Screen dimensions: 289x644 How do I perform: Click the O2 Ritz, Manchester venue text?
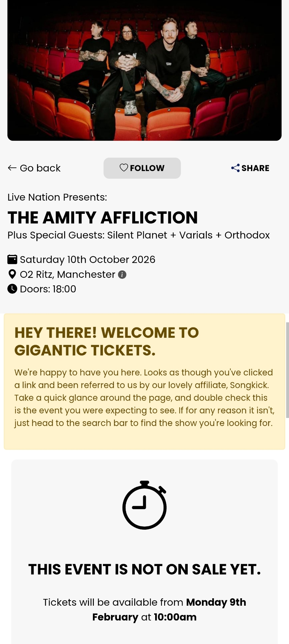coord(67,274)
